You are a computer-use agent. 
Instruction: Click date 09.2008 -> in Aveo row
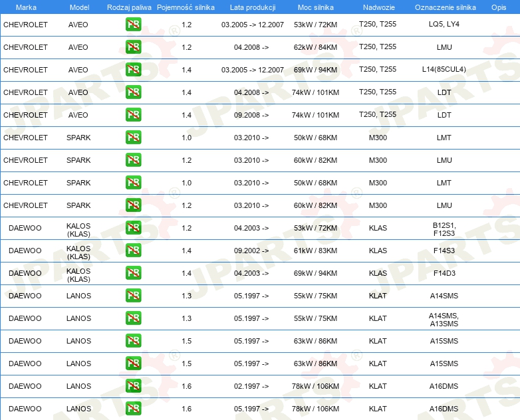click(x=251, y=115)
